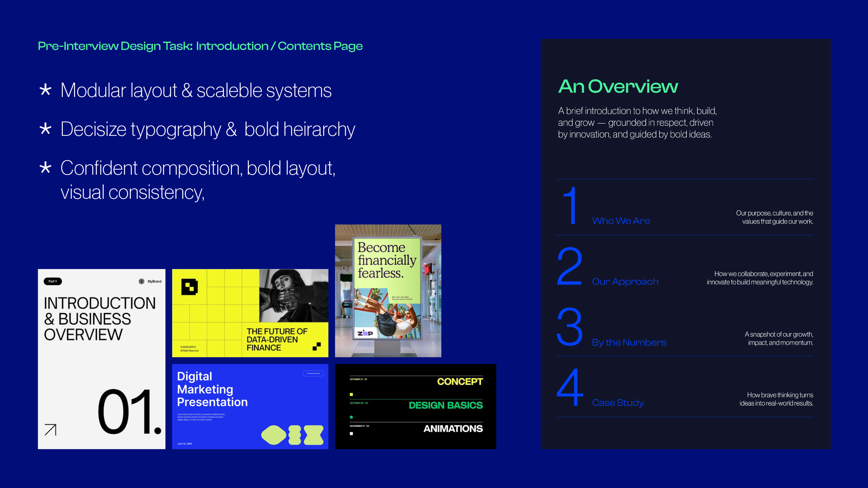The width and height of the screenshot is (868, 488).
Task: Click the black pixel logo on yellow slide
Action: 190,287
